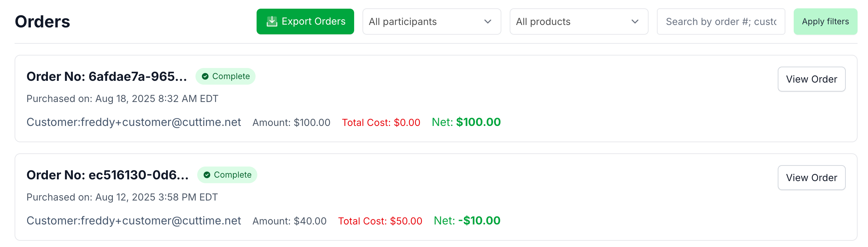This screenshot has width=868, height=247.
Task: Click the chevron arrow in All participants
Action: point(488,22)
